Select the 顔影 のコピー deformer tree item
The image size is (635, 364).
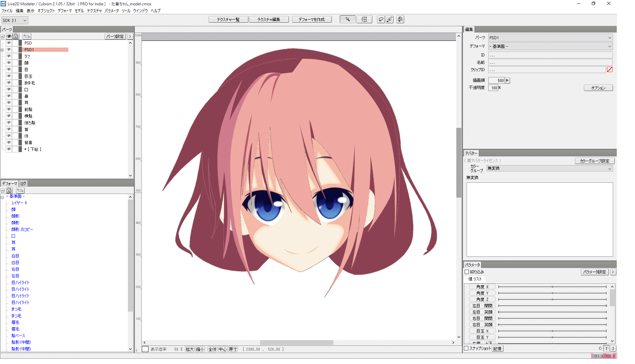22,229
